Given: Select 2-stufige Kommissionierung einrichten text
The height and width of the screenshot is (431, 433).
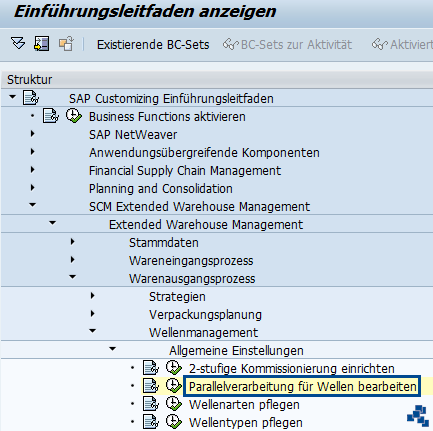Looking at the screenshot, I should pos(292,369).
